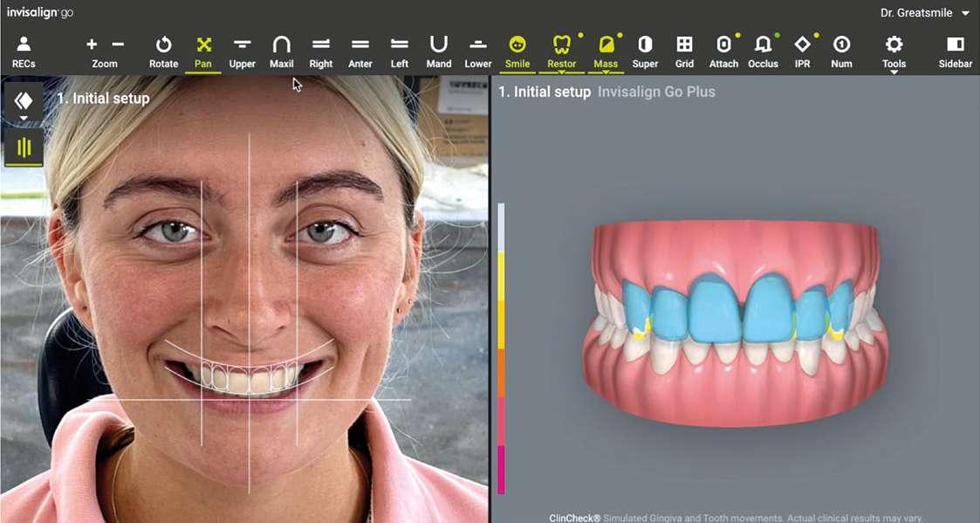Toggle the Grid overlay
This screenshot has width=980, height=523.
(x=684, y=52)
